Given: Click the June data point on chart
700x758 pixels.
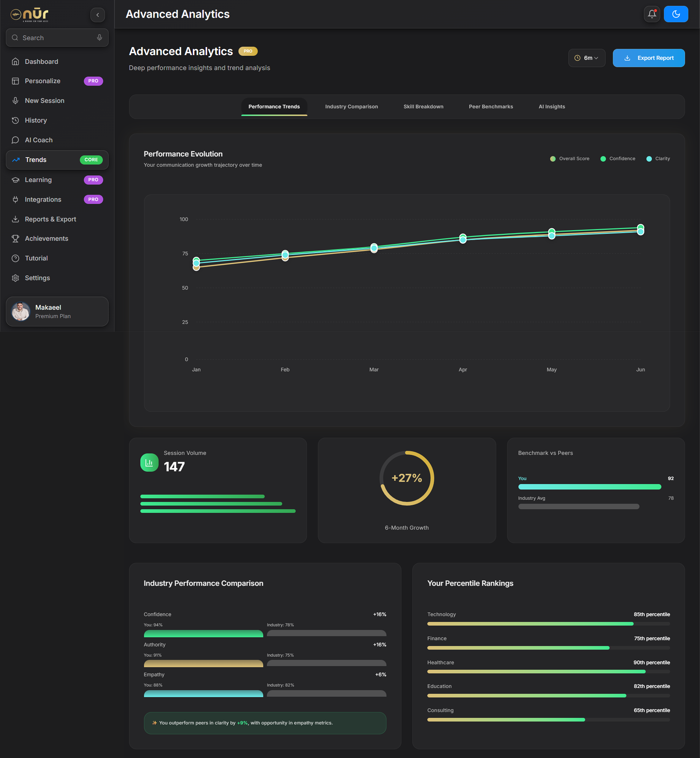Looking at the screenshot, I should (640, 229).
